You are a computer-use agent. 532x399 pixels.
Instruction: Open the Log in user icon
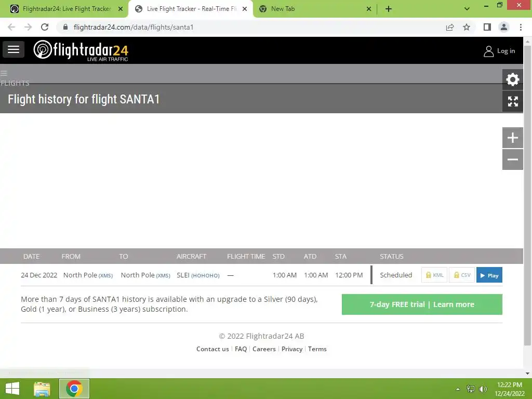coord(488,51)
